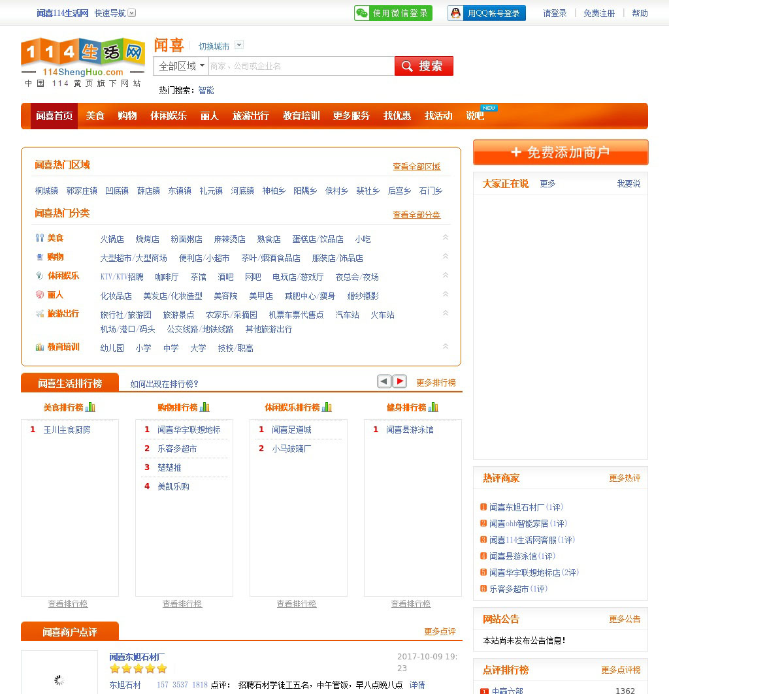Viewport: 784px width, 694px height.
Task: Click the red next arrow in rankings
Action: click(400, 381)
